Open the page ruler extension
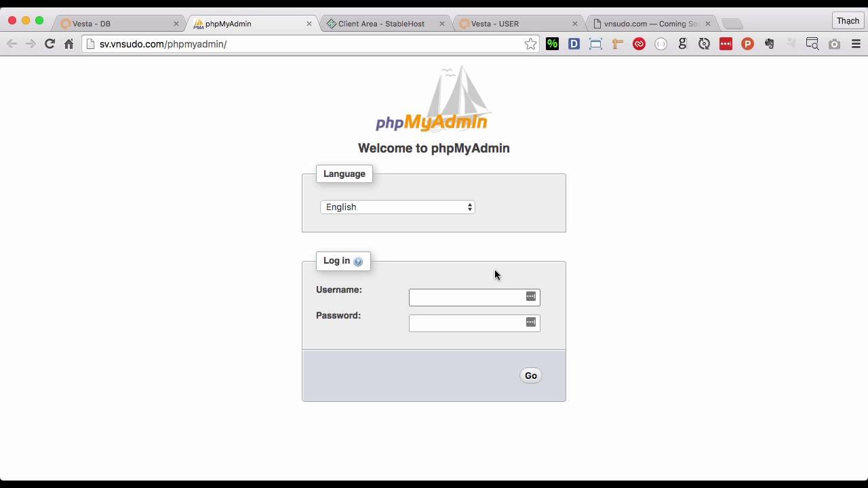This screenshot has width=868, height=488. tap(617, 44)
